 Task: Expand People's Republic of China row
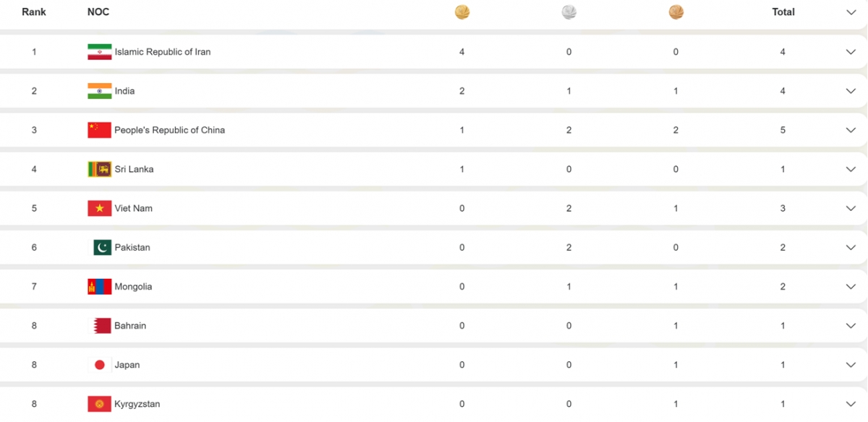[x=851, y=130]
